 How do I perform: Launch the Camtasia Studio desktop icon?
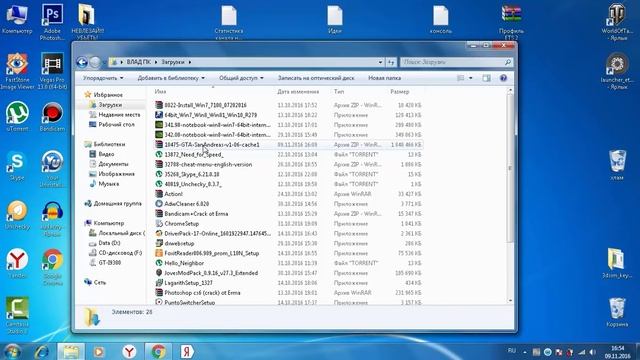tap(17, 315)
